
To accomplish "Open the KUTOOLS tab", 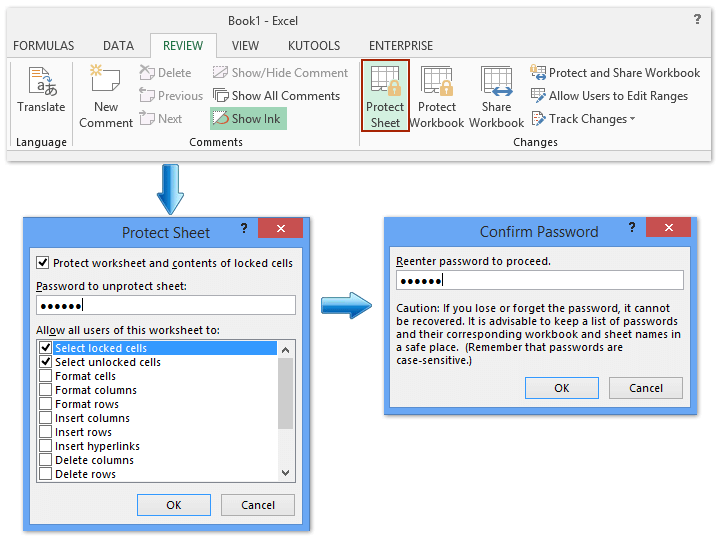I will 313,46.
